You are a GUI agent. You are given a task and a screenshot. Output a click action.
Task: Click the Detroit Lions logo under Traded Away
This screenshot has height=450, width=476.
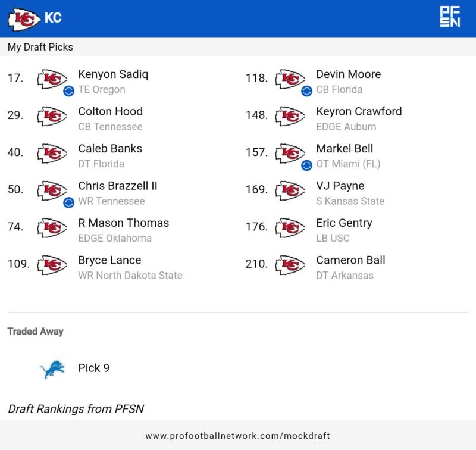coord(52,368)
